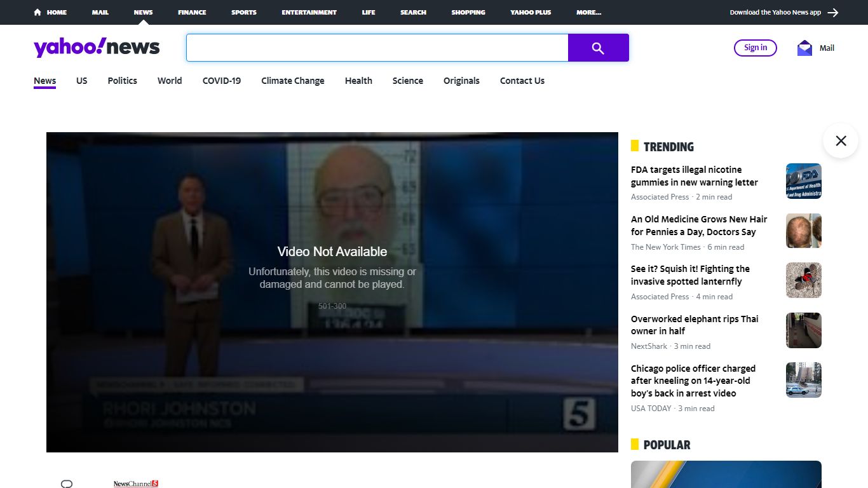This screenshot has width=868, height=488.
Task: Click the elephant story thumbnail
Action: [804, 330]
